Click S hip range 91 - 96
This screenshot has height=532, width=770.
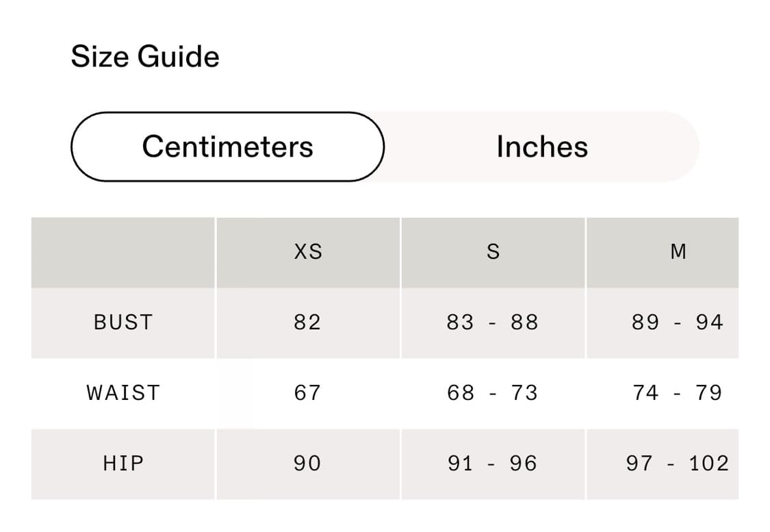coord(493,464)
